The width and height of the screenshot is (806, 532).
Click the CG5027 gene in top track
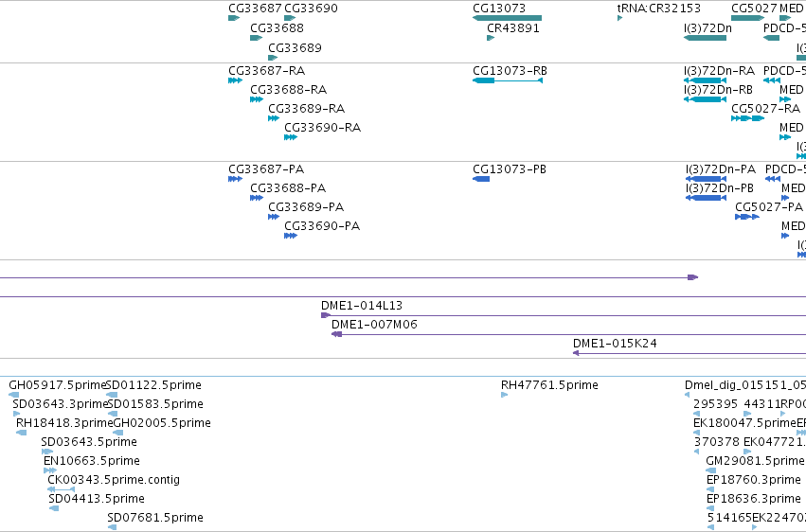click(x=747, y=18)
